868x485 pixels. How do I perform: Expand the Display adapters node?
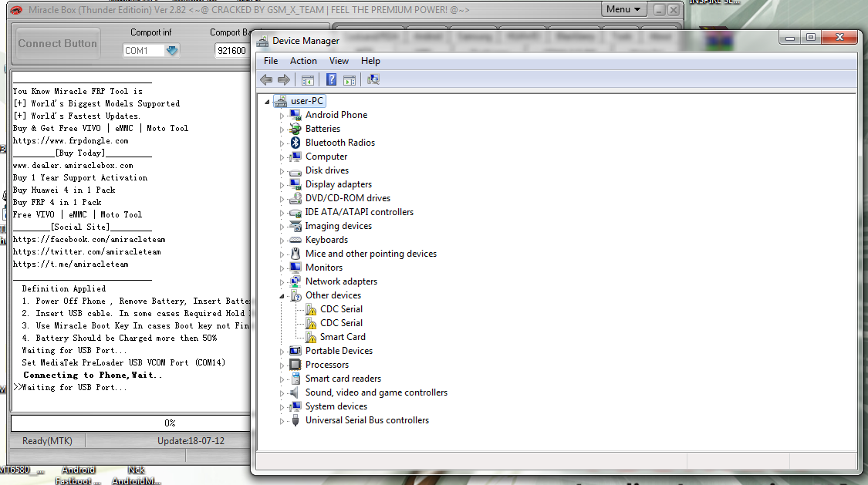282,185
